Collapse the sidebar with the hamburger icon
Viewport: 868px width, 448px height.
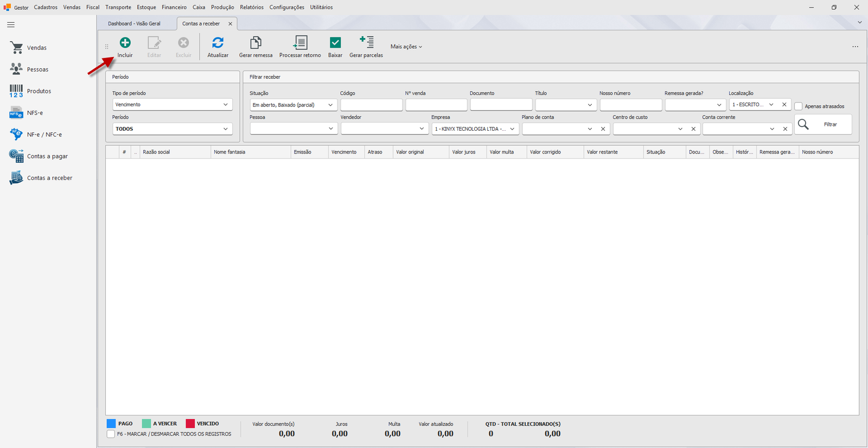pyautogui.click(x=11, y=25)
